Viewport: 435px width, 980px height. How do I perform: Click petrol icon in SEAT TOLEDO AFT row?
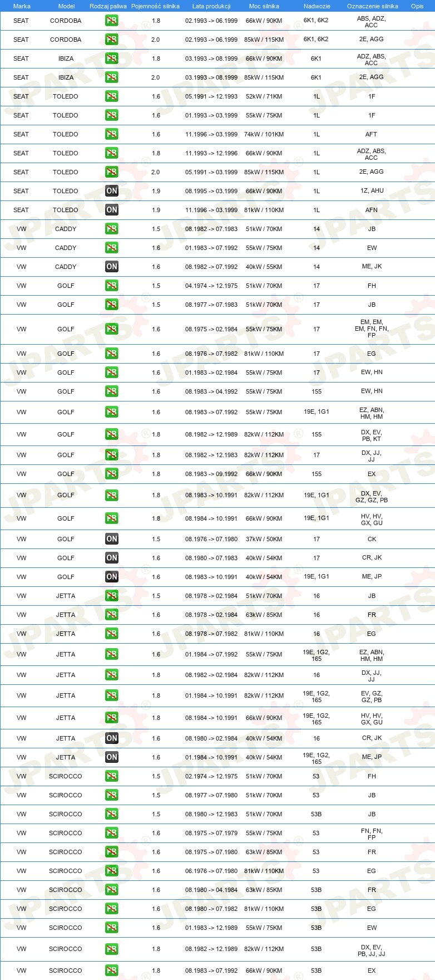(112, 134)
